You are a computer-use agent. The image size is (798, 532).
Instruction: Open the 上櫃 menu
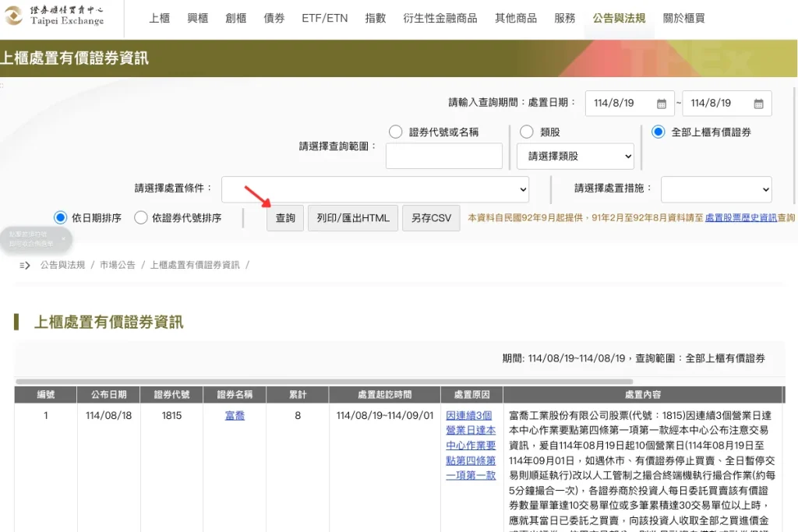point(159,19)
